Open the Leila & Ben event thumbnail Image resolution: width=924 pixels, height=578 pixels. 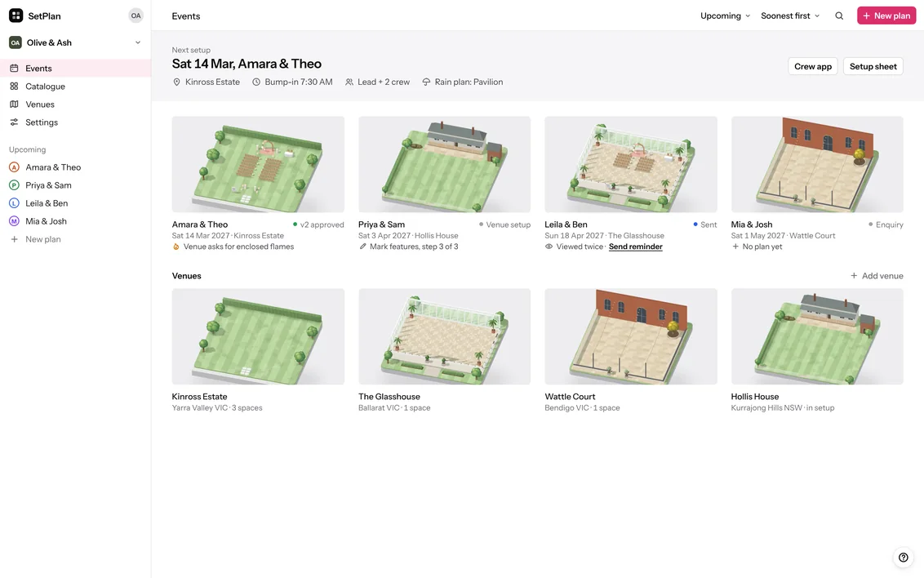(631, 164)
